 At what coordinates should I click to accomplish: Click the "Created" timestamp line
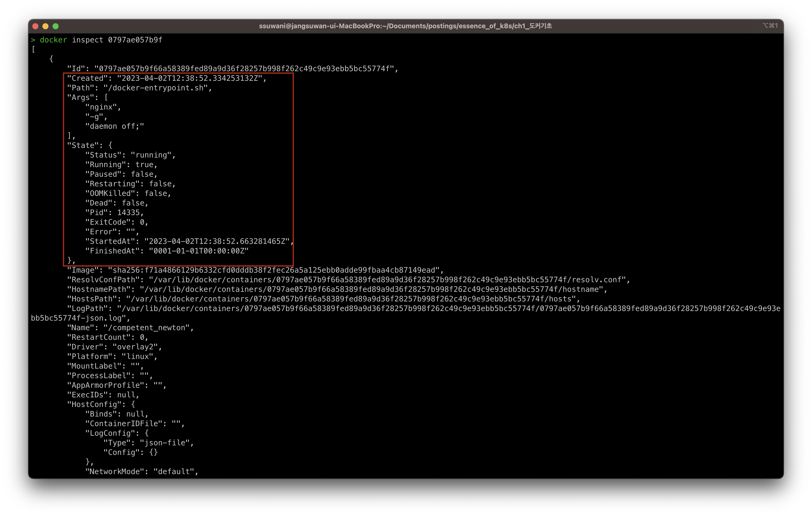point(167,78)
